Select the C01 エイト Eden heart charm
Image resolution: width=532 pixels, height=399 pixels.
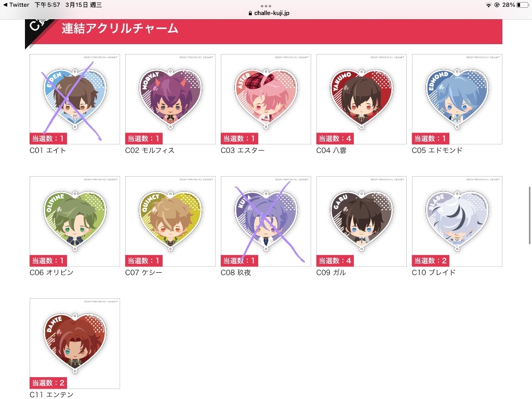click(75, 99)
